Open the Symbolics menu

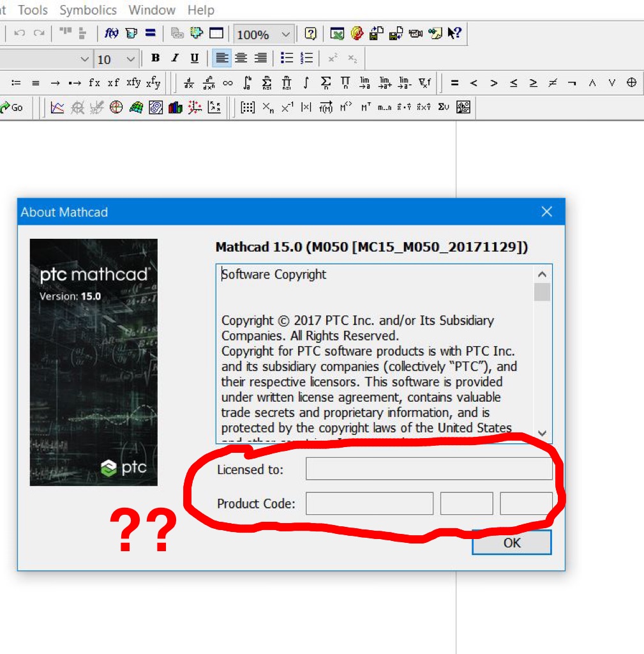click(88, 10)
